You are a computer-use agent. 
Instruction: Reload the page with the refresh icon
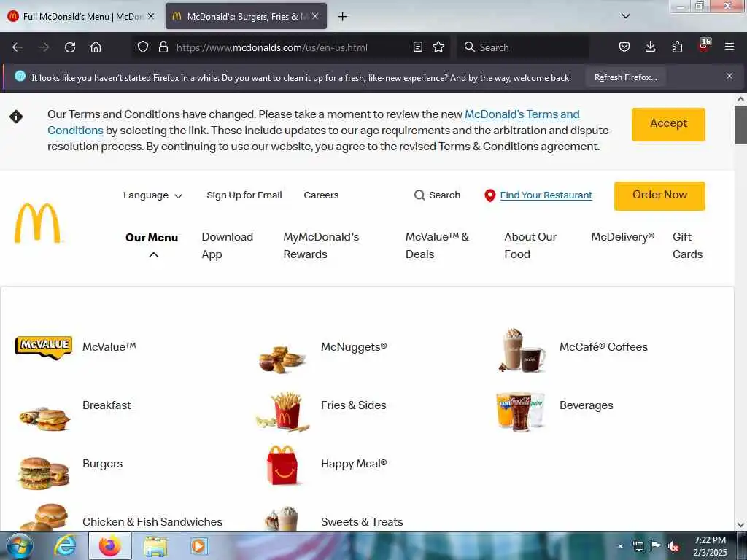70,47
